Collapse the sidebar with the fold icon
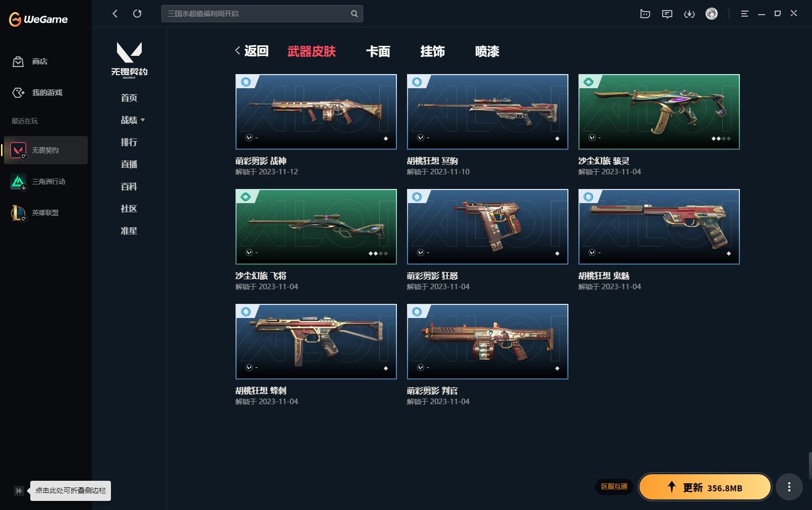 (19, 490)
